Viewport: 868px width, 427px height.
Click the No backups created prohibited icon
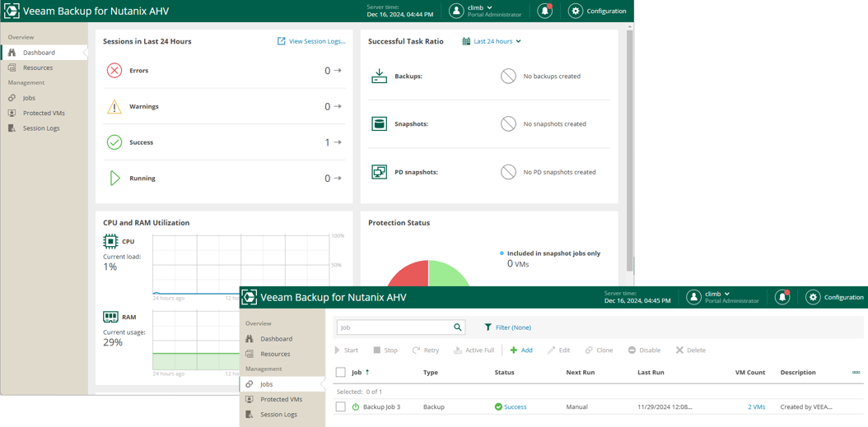[x=508, y=76]
